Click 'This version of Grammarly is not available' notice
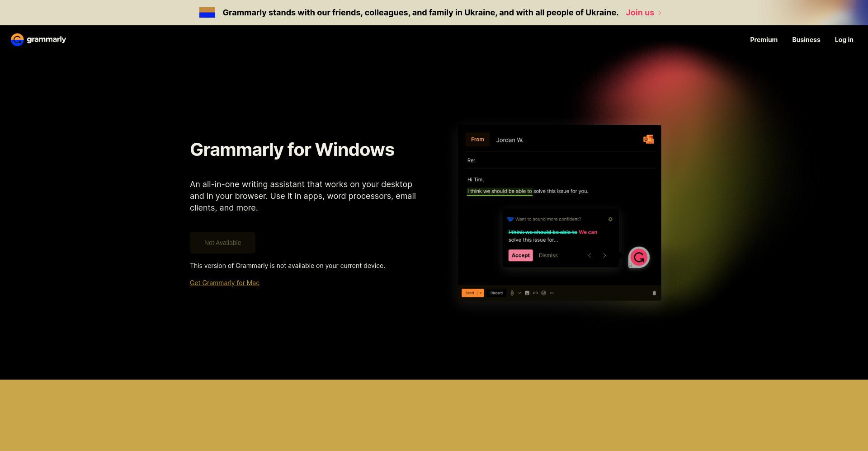The height and width of the screenshot is (451, 868). point(288,266)
